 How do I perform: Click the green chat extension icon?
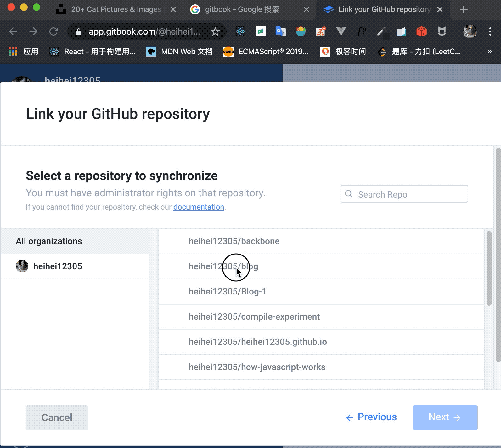(x=261, y=31)
